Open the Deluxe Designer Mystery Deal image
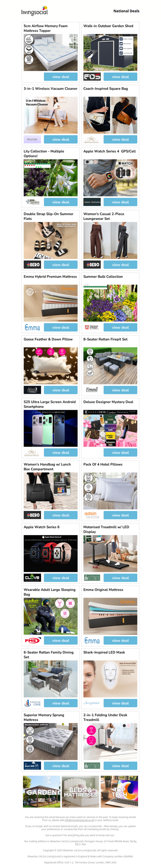 (110, 428)
